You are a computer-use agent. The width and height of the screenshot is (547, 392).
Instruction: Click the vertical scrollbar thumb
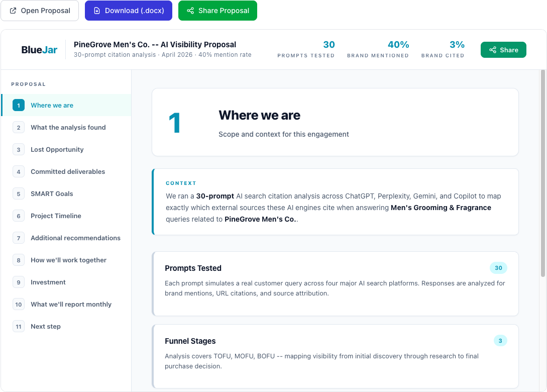[543, 173]
